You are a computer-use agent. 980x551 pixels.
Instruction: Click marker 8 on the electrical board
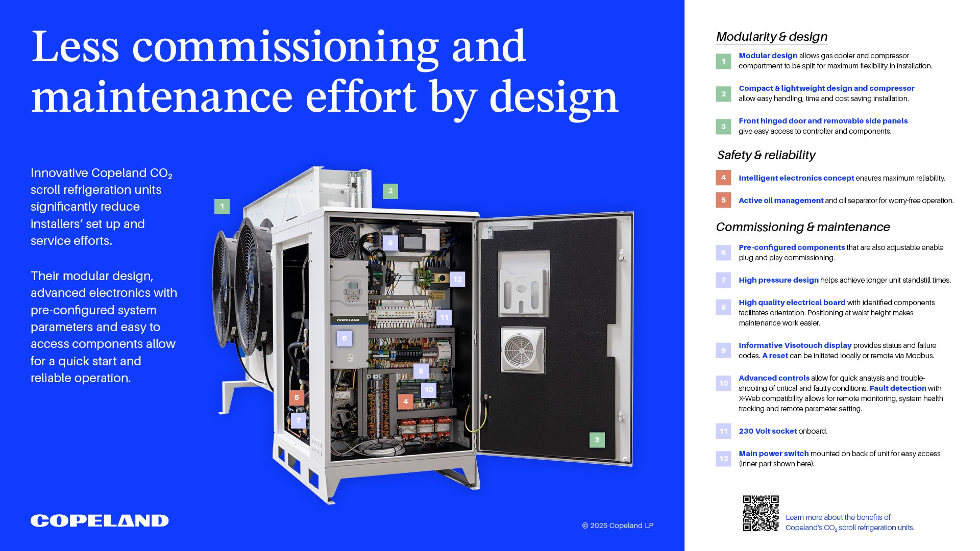421,371
